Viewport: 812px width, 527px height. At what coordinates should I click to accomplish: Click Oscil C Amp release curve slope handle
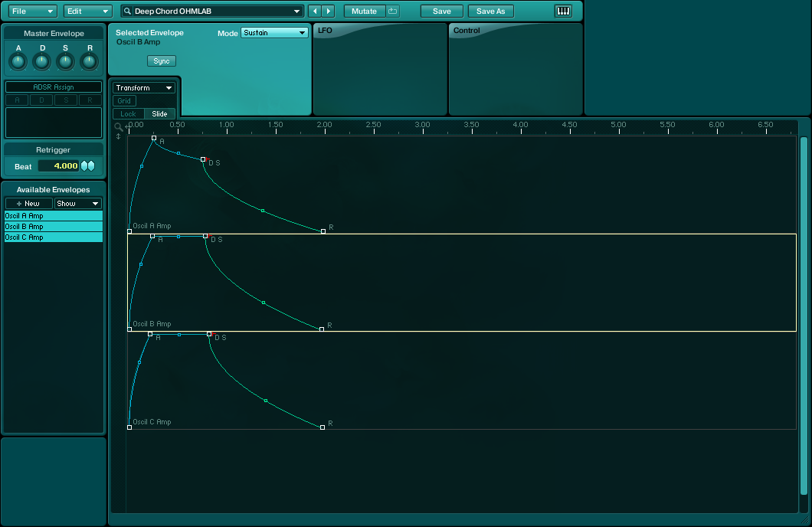tap(266, 401)
